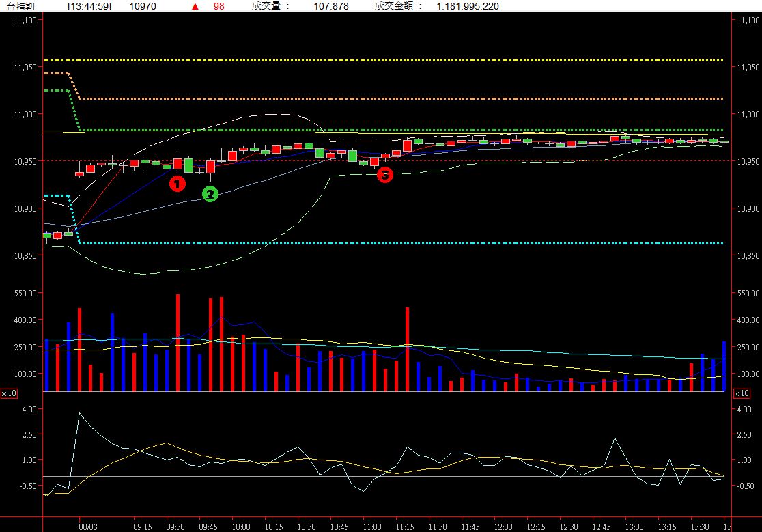
Task: Click the yellow dotted level line above 11,050
Action: [383, 61]
